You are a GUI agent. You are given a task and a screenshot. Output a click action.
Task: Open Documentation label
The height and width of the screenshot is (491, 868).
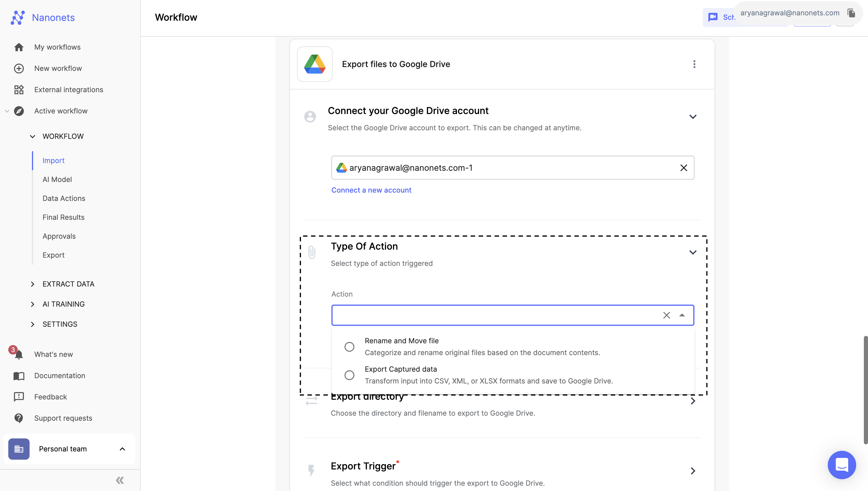click(x=60, y=376)
